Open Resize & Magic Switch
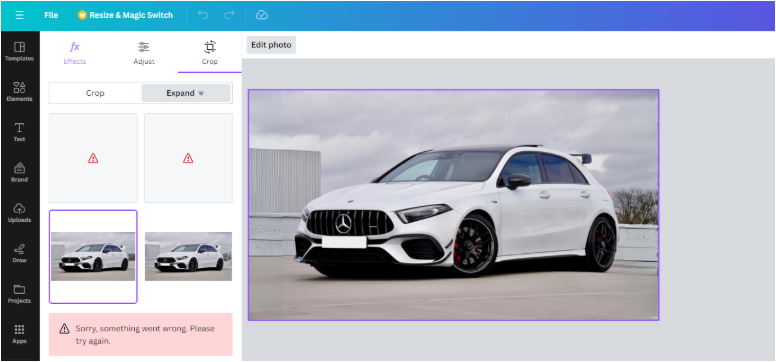Image resolution: width=776 pixels, height=362 pixels. coord(125,15)
